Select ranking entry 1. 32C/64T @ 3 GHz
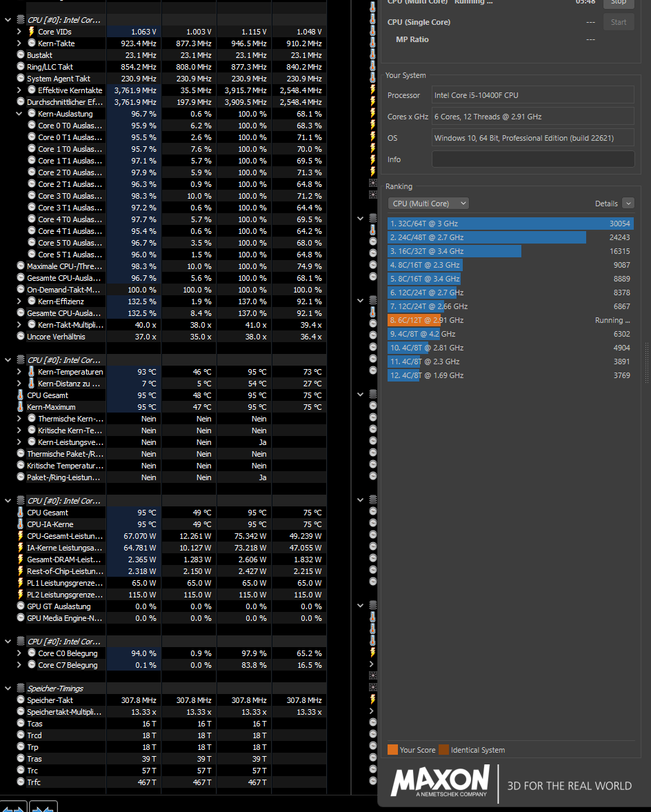The height and width of the screenshot is (812, 651). click(511, 224)
